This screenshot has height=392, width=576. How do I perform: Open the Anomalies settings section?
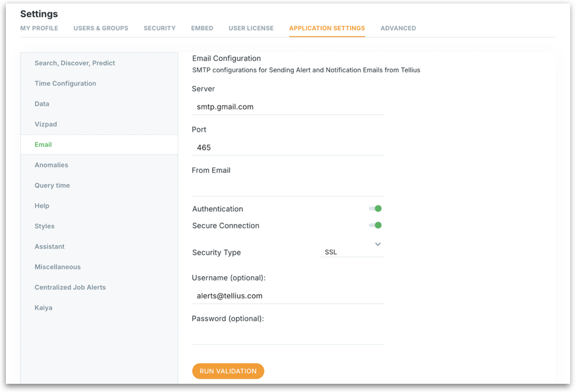click(52, 165)
